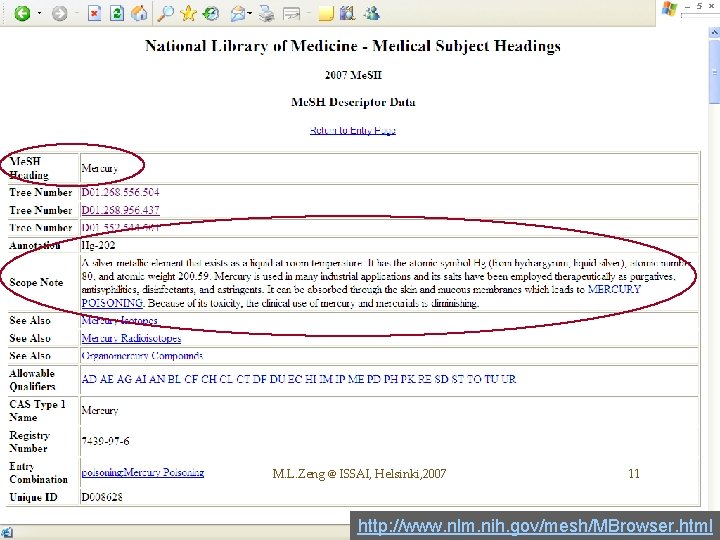Open the poisoning:Mercury Poisoning entry combination link

point(143,472)
